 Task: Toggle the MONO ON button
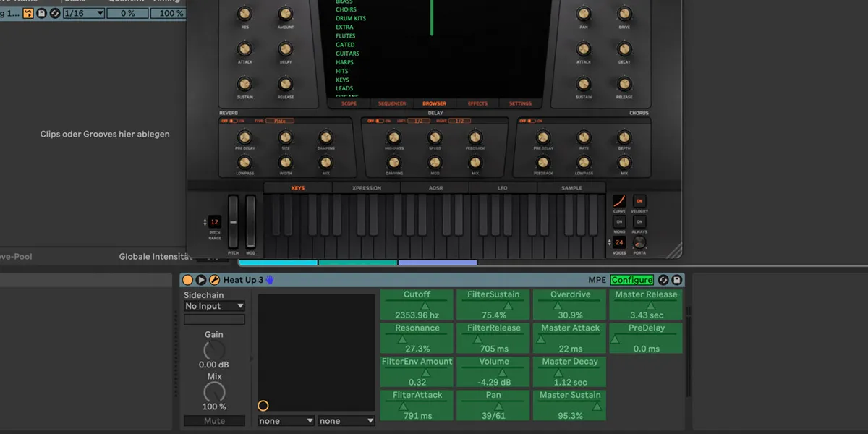click(x=619, y=221)
